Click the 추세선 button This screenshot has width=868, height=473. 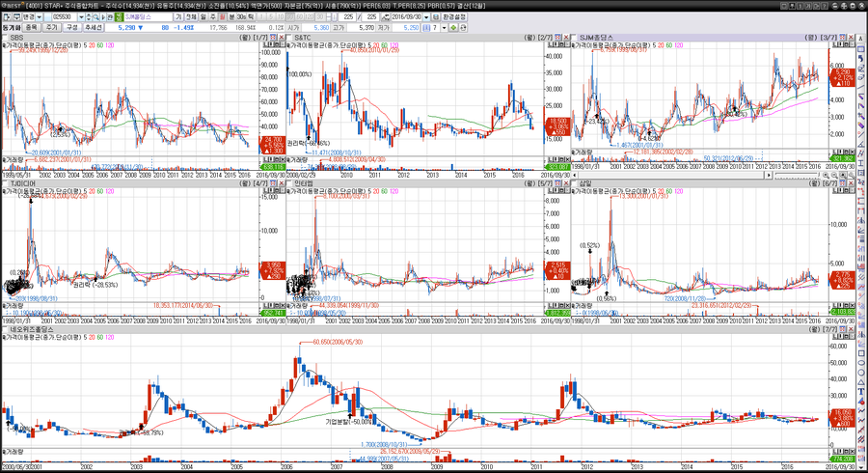(93, 27)
